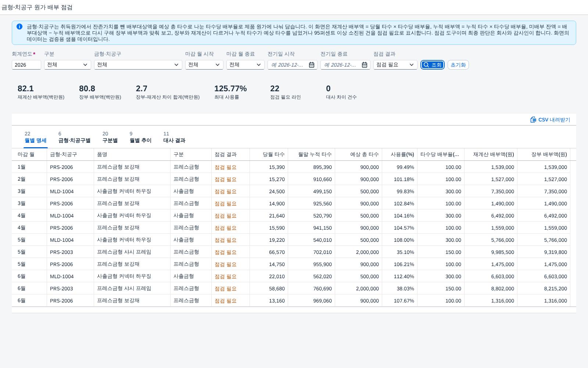
Task: Select the 구분별 tab
Action: [x=110, y=137]
